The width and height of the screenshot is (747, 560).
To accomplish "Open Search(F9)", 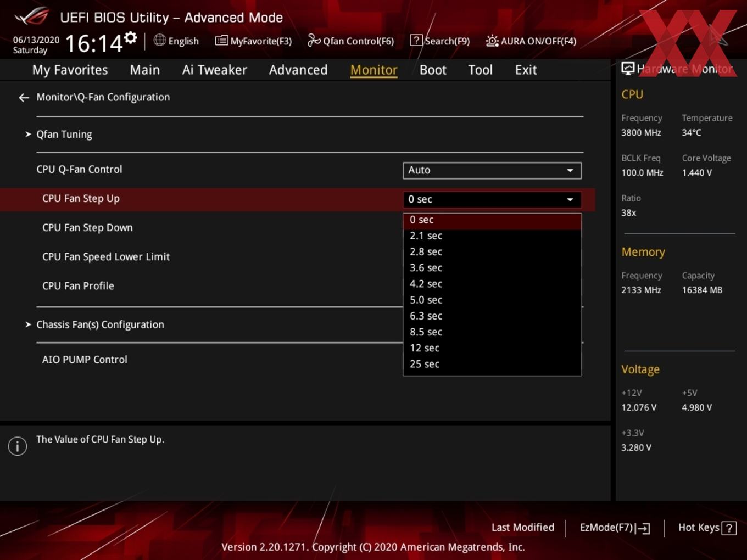I will pos(440,41).
